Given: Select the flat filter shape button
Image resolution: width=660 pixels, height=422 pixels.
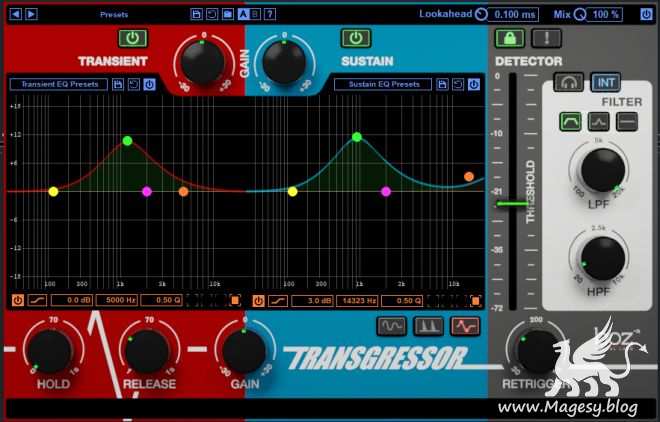Looking at the screenshot, I should tap(627, 122).
